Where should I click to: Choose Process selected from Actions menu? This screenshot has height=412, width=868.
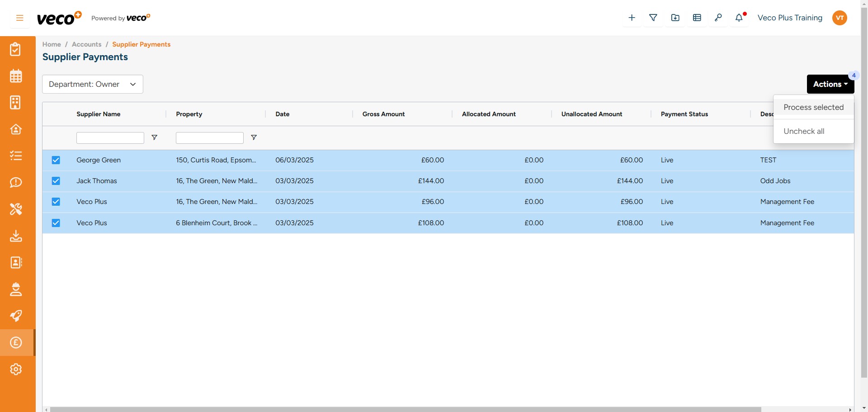coord(813,107)
